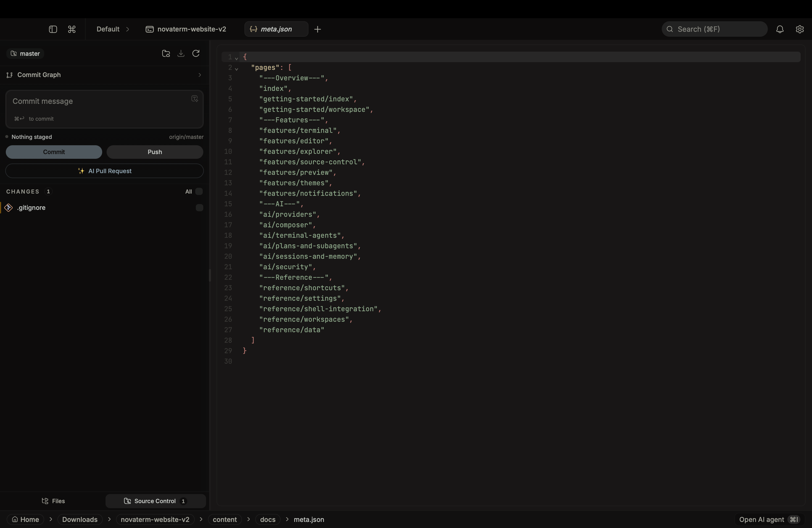The width and height of the screenshot is (812, 528).
Task: Click the "---Overview---" line
Action: point(293,78)
